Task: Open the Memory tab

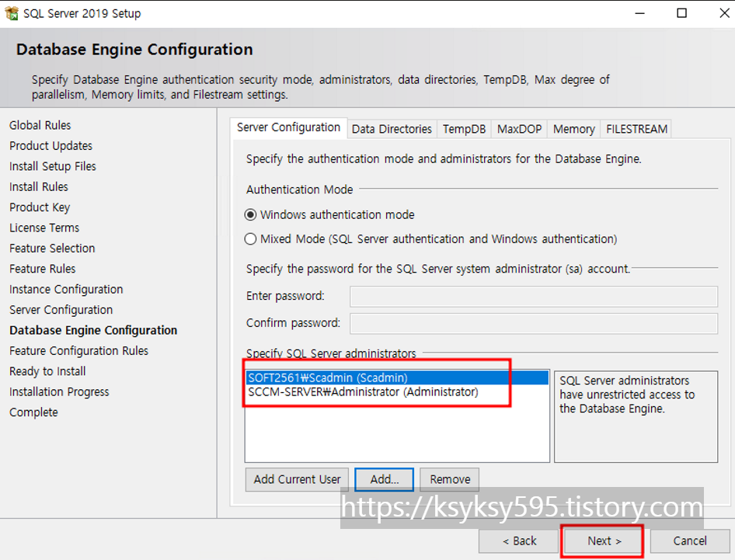Action: [x=573, y=129]
